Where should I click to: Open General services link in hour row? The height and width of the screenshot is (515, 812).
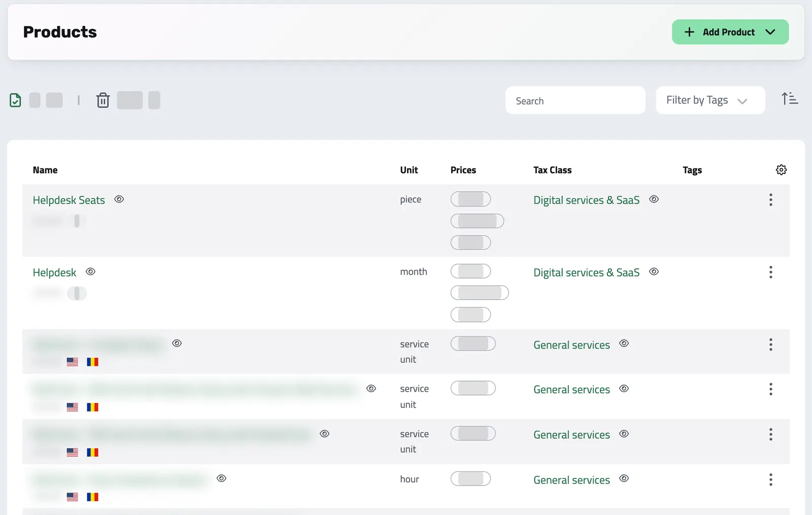pos(571,480)
